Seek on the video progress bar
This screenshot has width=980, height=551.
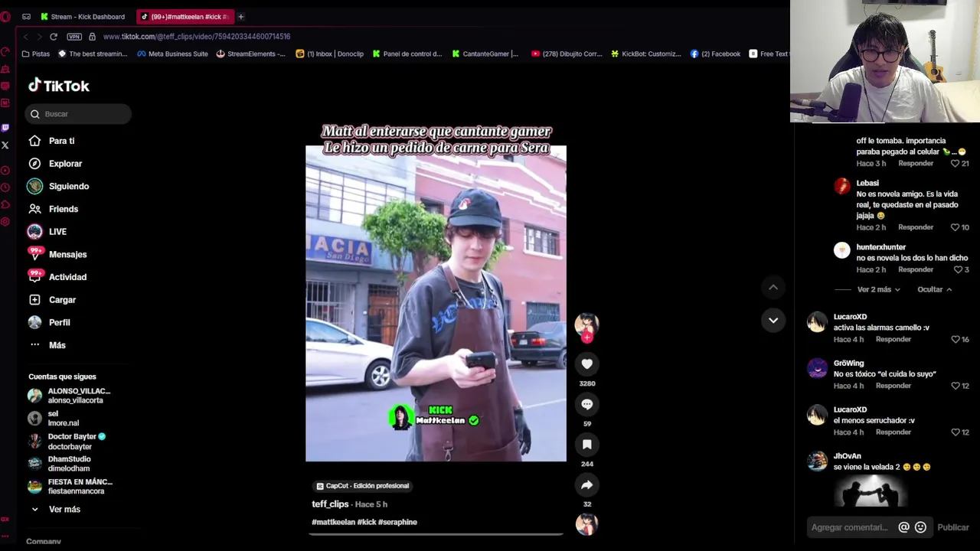point(436,533)
